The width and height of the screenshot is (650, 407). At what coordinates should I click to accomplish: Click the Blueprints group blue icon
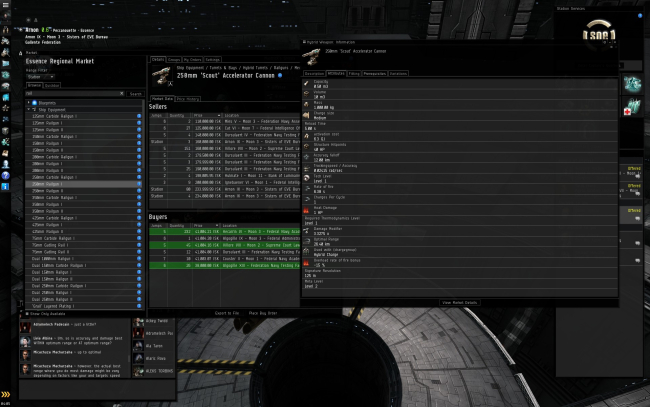point(34,103)
